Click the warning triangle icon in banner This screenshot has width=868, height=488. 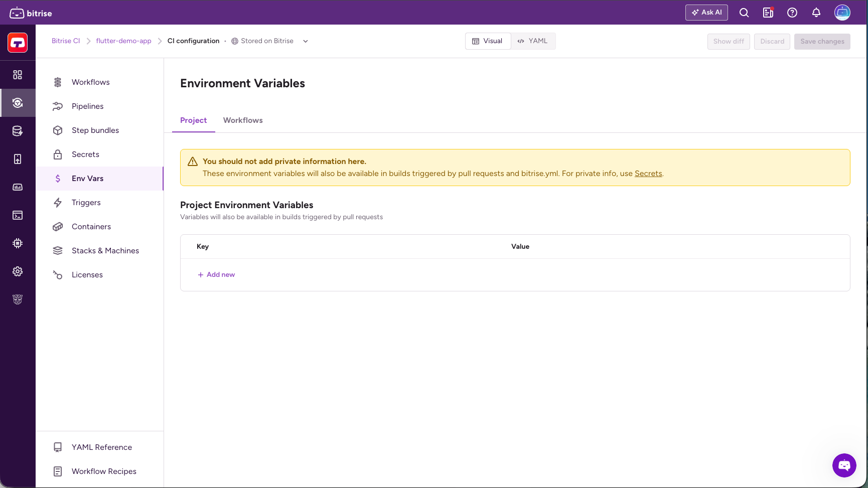(193, 161)
